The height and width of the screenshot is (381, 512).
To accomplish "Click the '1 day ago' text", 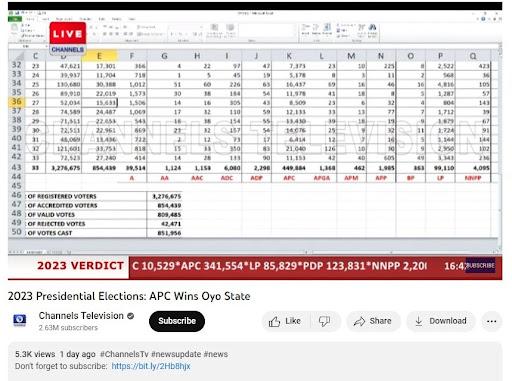I will pos(77,354).
